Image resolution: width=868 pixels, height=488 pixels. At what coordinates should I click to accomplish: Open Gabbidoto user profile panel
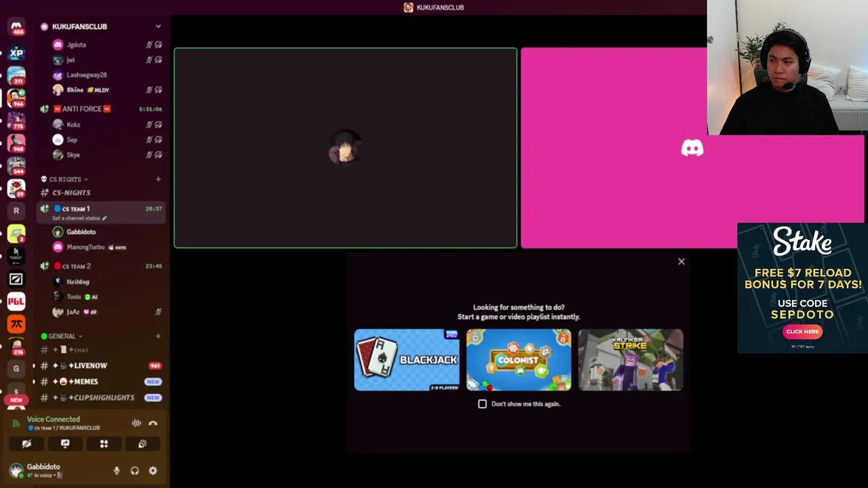43,470
